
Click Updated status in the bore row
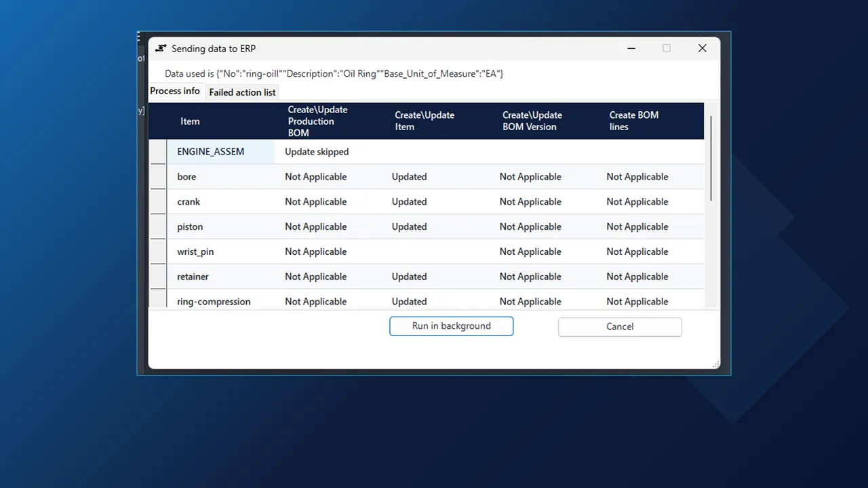(409, 177)
